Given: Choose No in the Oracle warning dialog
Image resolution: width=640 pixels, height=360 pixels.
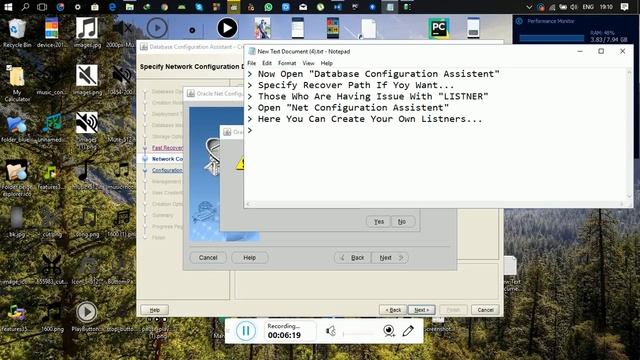Looking at the screenshot, I should [x=402, y=222].
